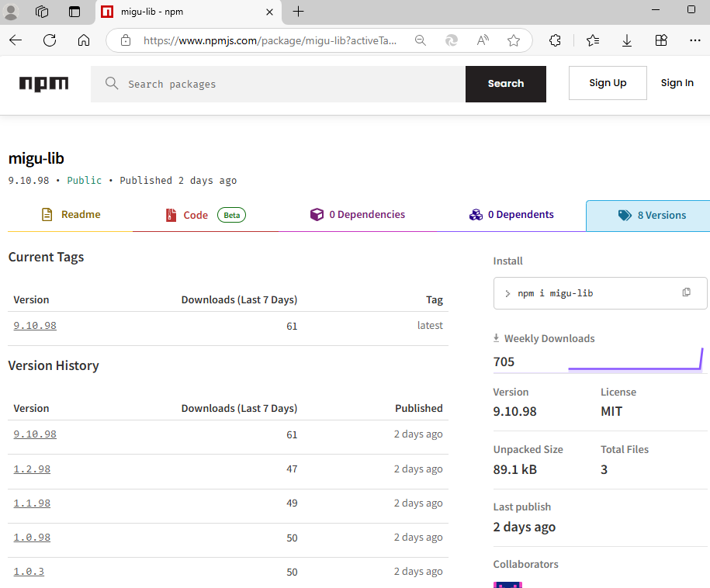Switch to the Code tab
The image size is (710, 588).
coord(206,215)
